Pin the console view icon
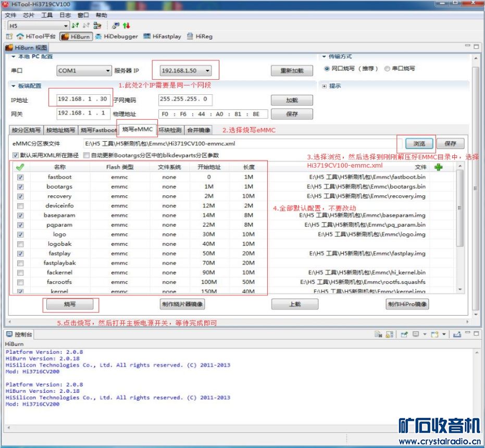 pos(404,334)
